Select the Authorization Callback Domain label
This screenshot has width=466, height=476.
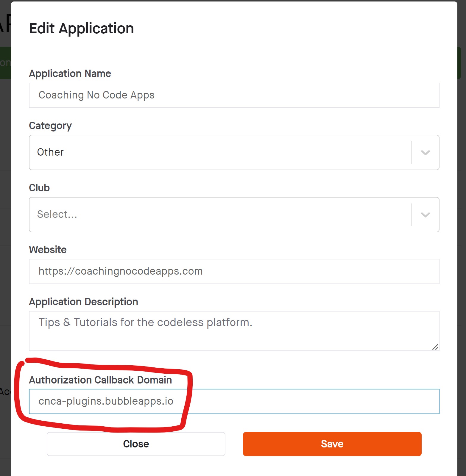pyautogui.click(x=100, y=380)
